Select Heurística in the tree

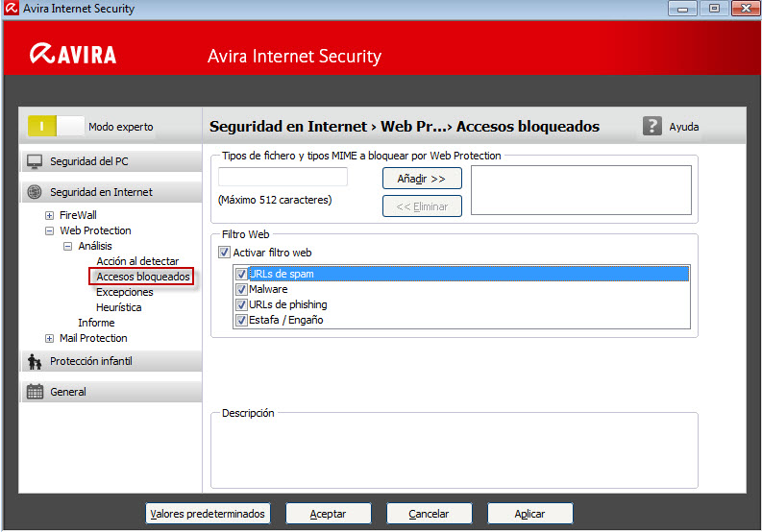point(118,307)
